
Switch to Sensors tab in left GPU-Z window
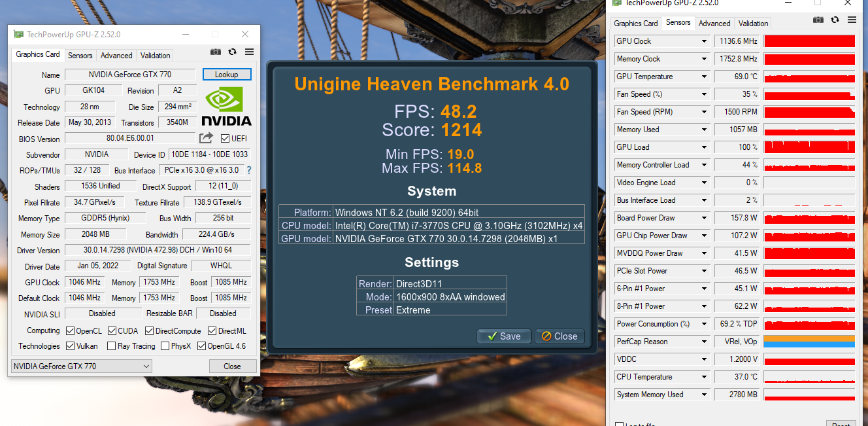click(80, 56)
